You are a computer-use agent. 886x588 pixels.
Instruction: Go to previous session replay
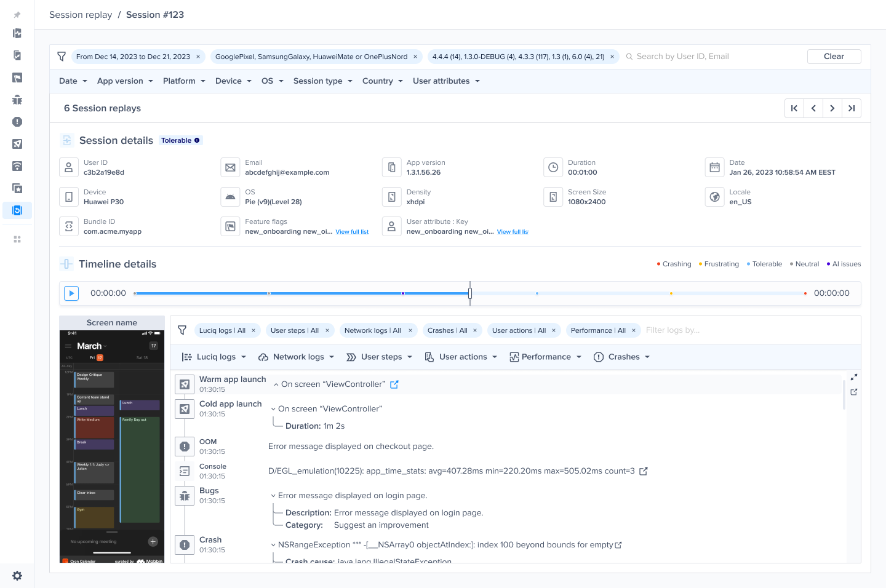[x=813, y=108]
